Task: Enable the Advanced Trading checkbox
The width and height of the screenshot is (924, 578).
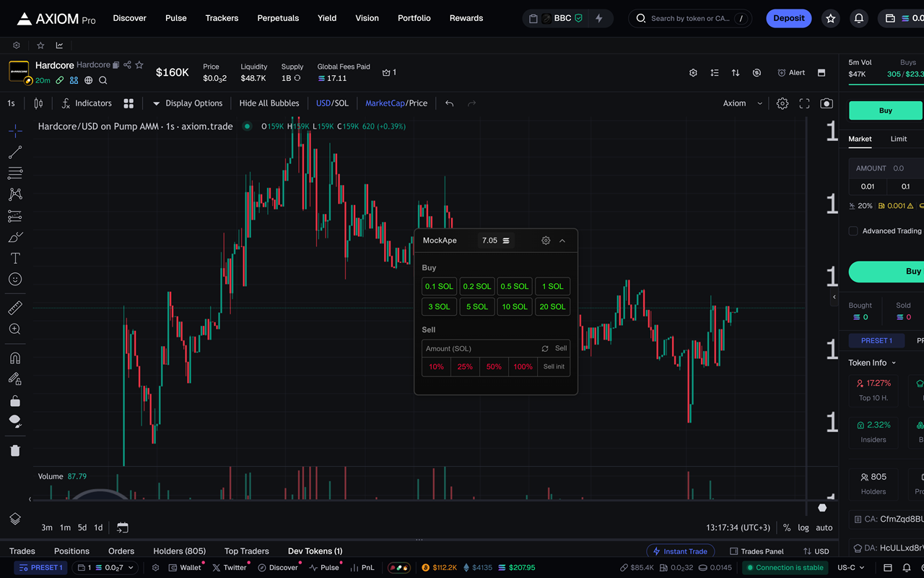Action: click(853, 231)
